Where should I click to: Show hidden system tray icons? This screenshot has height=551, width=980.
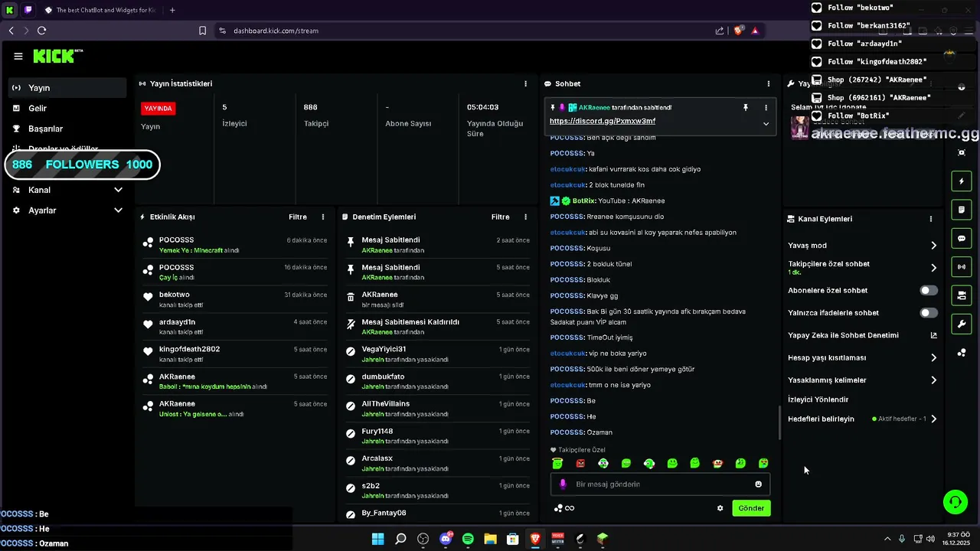click(x=887, y=539)
